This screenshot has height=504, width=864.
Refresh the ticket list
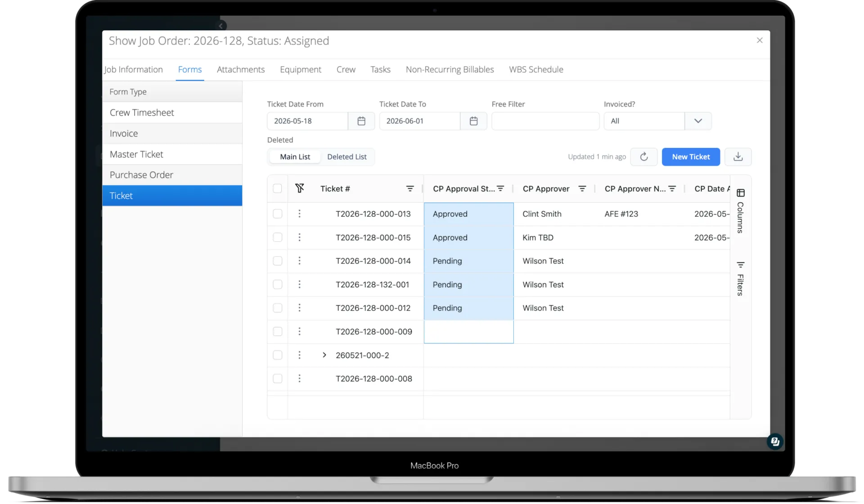coord(643,157)
